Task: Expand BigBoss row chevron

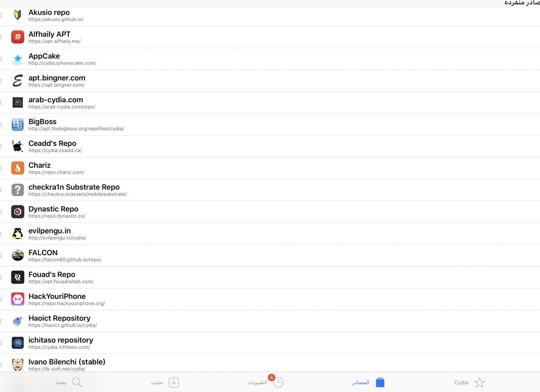Action: point(1,124)
